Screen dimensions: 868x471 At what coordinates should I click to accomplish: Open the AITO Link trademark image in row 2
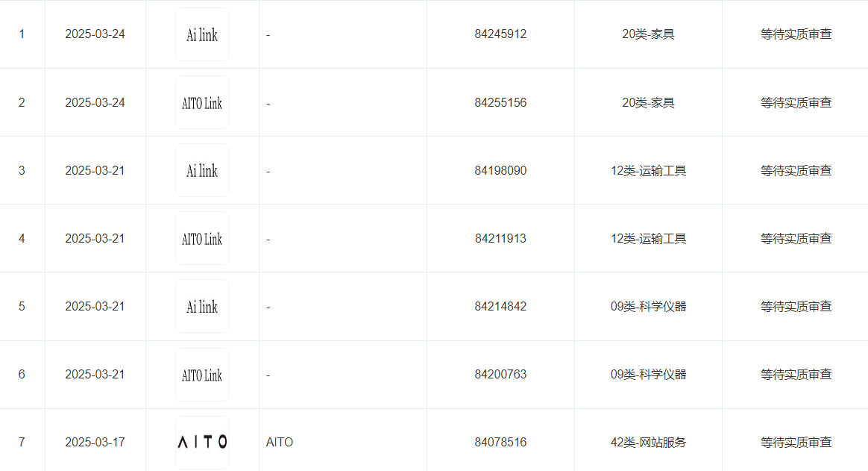[202, 102]
